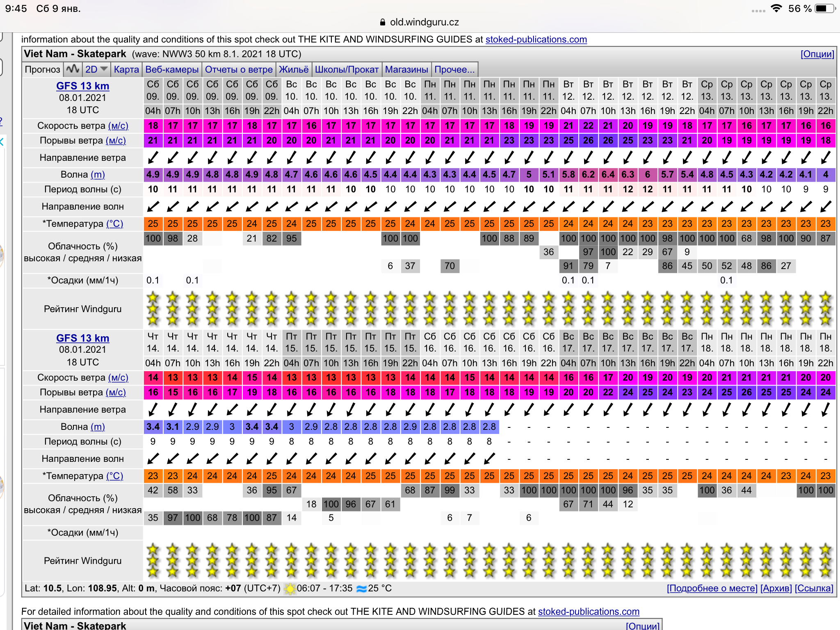The image size is (840, 630).
Task: Click the (m) unit link in the lower Волна row
Action: click(x=98, y=427)
